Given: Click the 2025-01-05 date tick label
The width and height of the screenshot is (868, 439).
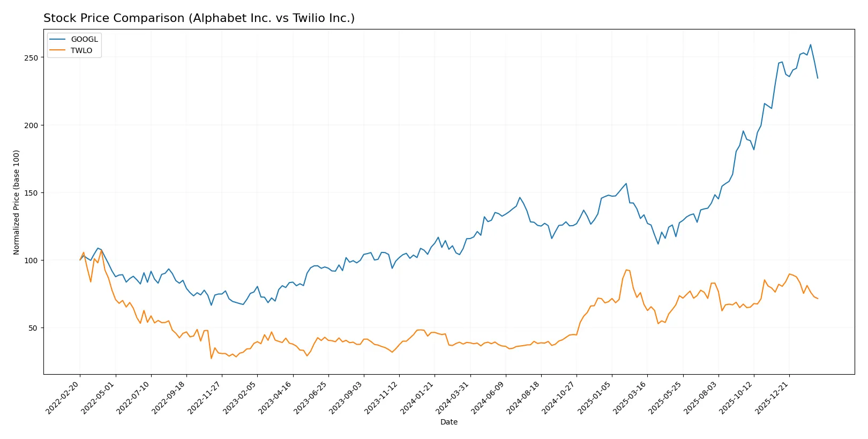Looking at the screenshot, I should pyautogui.click(x=596, y=397).
